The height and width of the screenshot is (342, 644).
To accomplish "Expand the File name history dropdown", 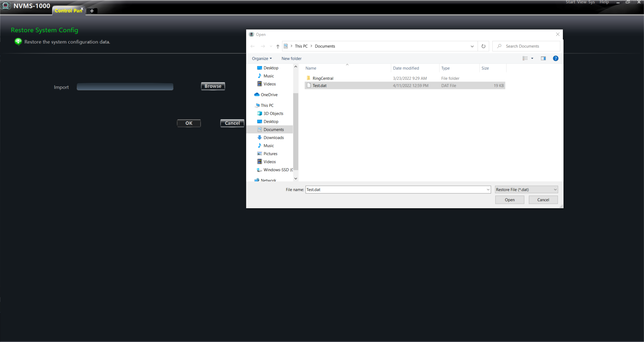I will coord(488,190).
